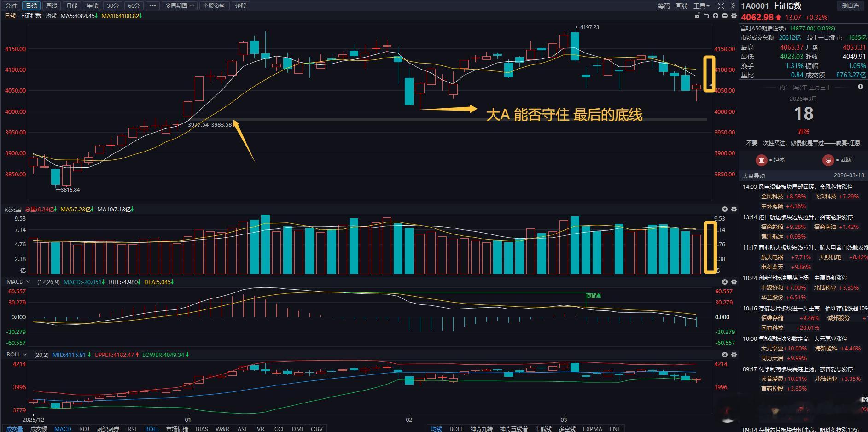Select ENE main-chart overlay

(x=615, y=429)
